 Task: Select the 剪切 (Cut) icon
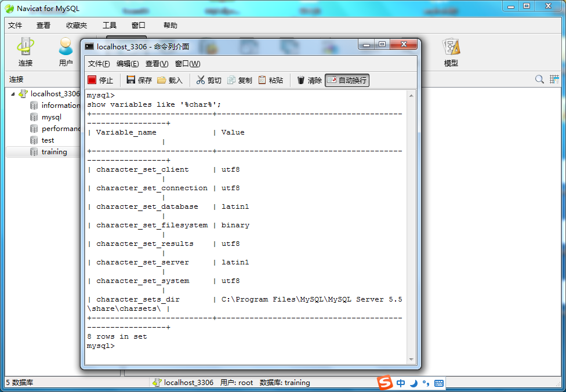[208, 80]
